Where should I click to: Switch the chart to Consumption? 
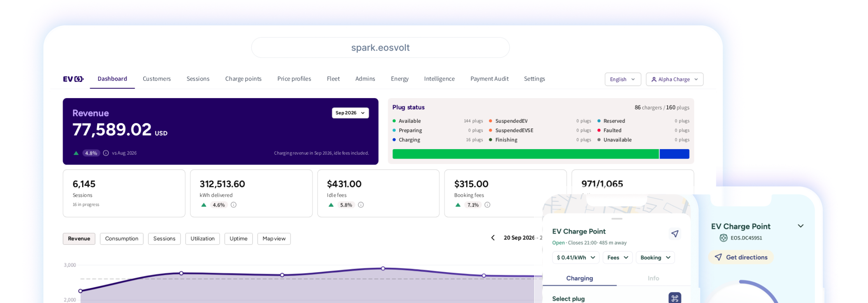click(x=122, y=239)
